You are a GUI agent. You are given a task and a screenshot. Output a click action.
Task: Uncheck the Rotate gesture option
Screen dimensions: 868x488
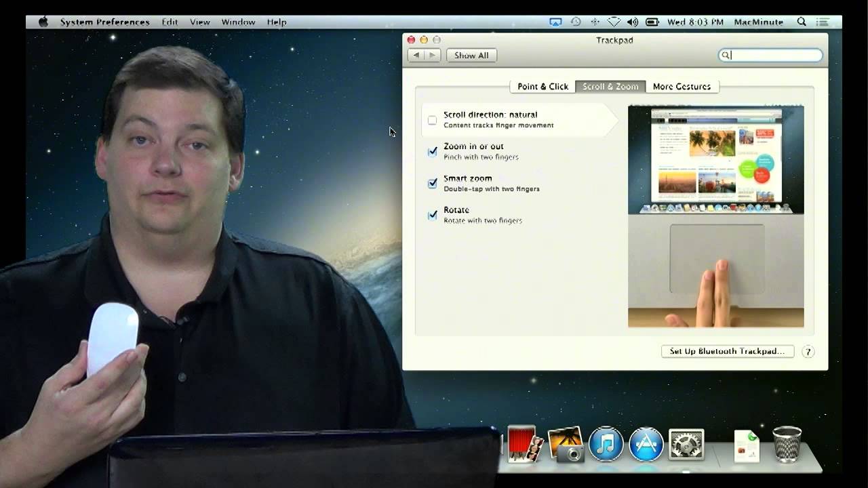(432, 215)
